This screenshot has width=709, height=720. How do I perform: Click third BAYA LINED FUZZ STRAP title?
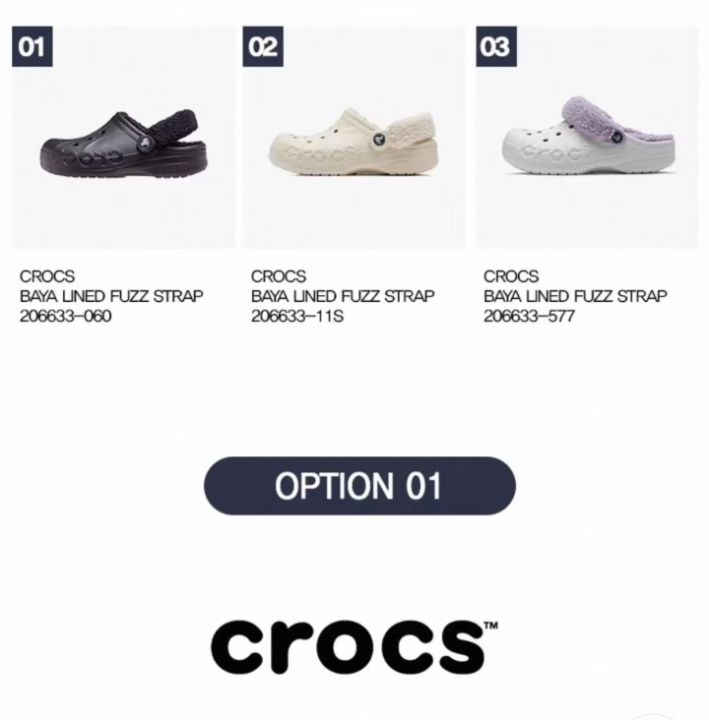tap(575, 297)
